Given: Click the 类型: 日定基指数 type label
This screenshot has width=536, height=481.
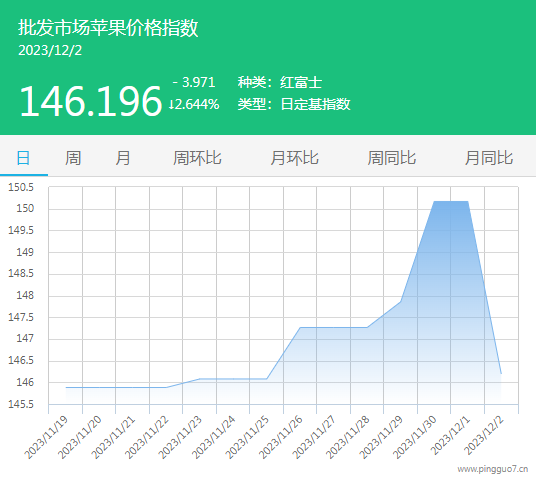Looking at the screenshot, I should tap(294, 104).
